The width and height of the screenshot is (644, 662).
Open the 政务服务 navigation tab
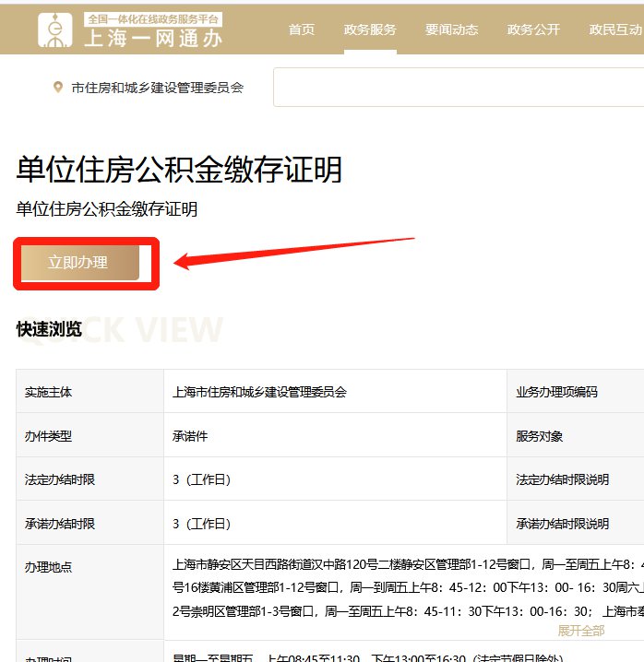coord(370,30)
